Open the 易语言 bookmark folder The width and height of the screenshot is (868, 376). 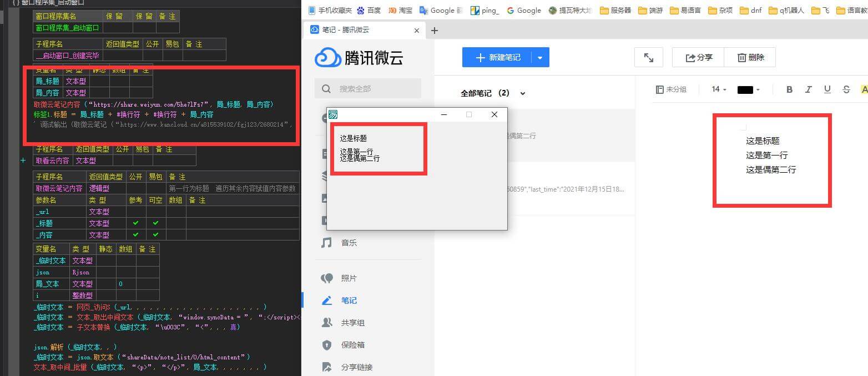(x=685, y=10)
